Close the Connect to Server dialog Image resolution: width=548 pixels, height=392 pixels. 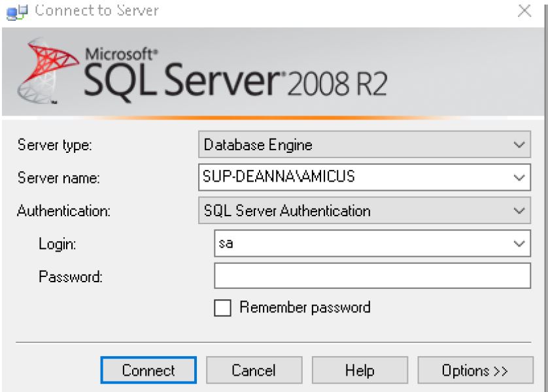coord(524,10)
